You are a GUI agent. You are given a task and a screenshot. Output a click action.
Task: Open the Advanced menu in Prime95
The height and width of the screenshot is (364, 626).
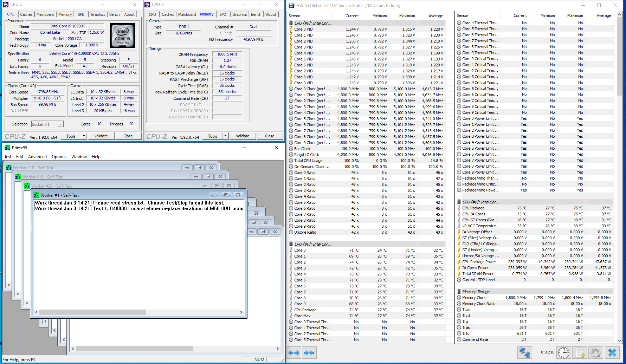[37, 157]
